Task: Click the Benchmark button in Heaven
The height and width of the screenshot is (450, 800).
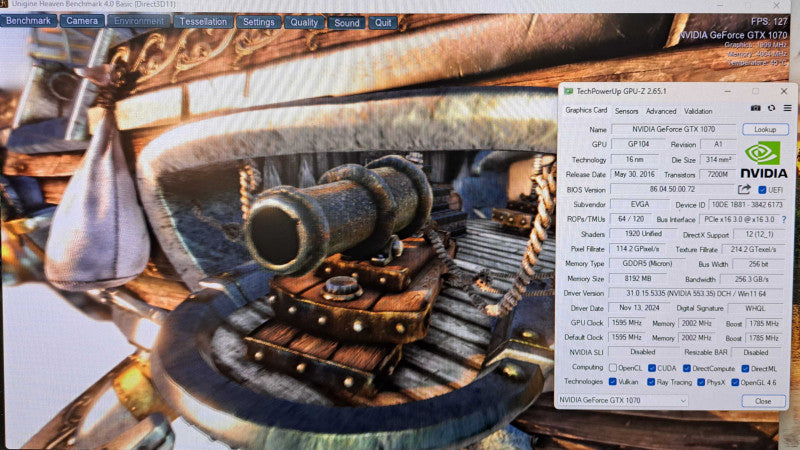Action: click(29, 21)
